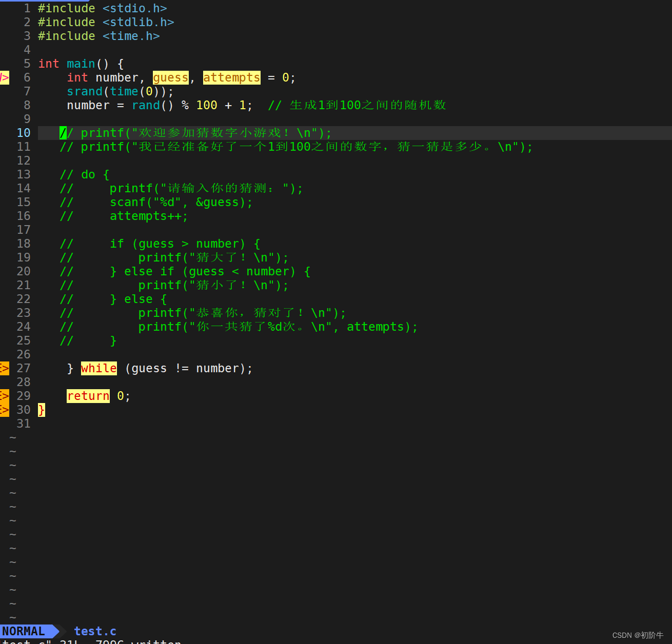672x644 pixels.
Task: Click '(guess != number);' on line 27
Action: pyautogui.click(x=189, y=369)
